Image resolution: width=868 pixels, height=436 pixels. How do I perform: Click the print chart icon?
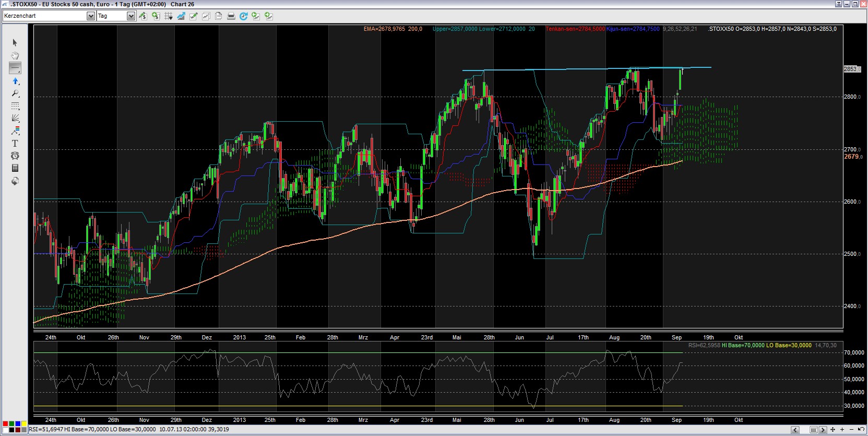(231, 16)
